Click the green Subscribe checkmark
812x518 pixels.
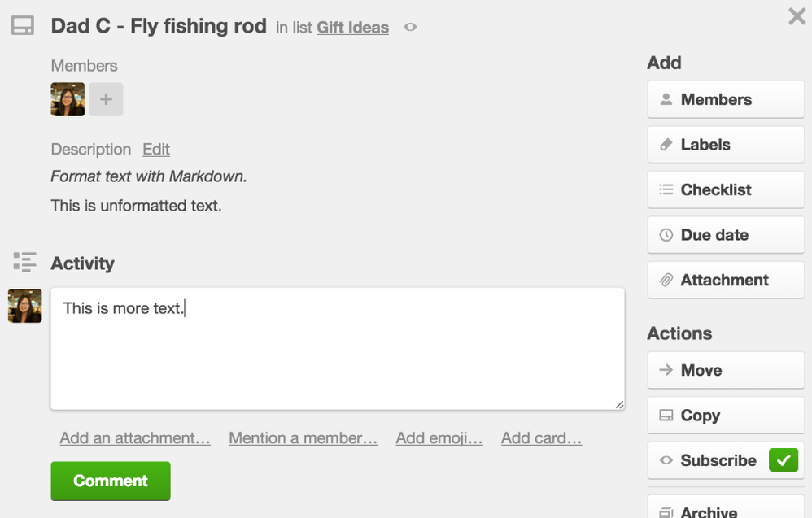(x=784, y=460)
